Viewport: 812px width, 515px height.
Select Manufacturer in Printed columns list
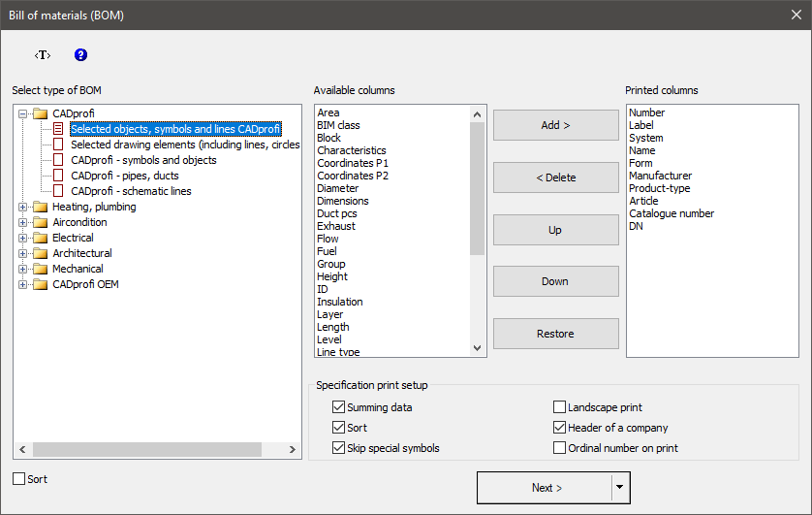pyautogui.click(x=660, y=176)
